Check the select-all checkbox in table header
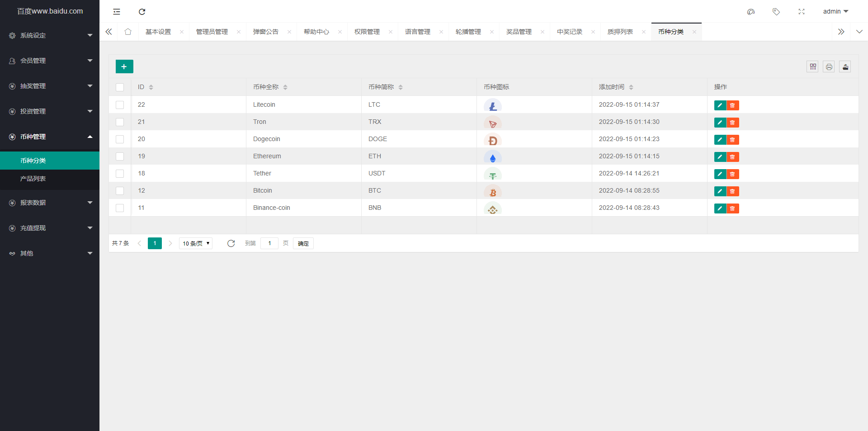 (x=120, y=87)
